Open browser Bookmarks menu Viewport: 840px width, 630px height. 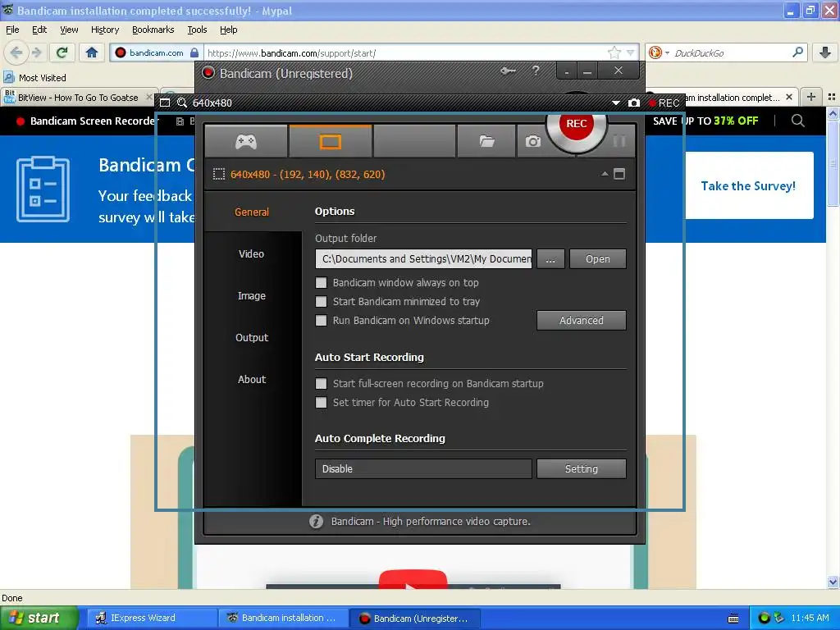pos(153,30)
